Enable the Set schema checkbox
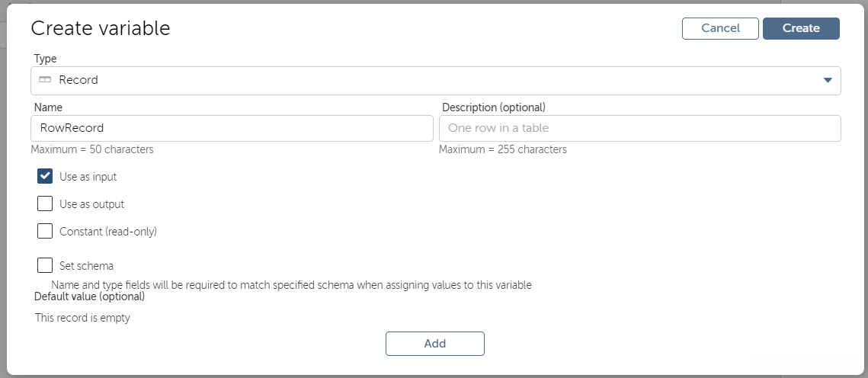 click(45, 266)
